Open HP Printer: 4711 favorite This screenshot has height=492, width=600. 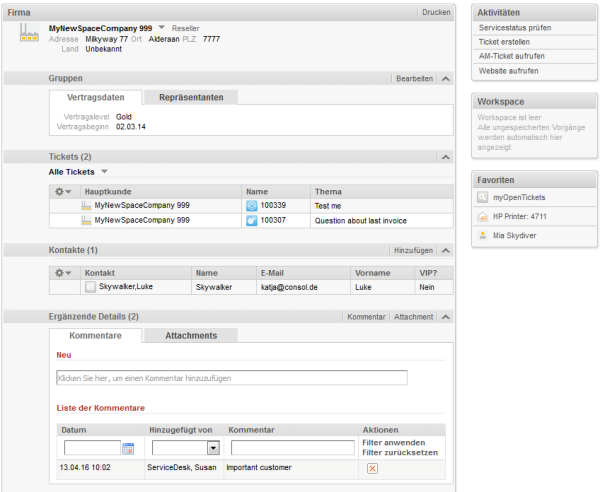click(519, 217)
